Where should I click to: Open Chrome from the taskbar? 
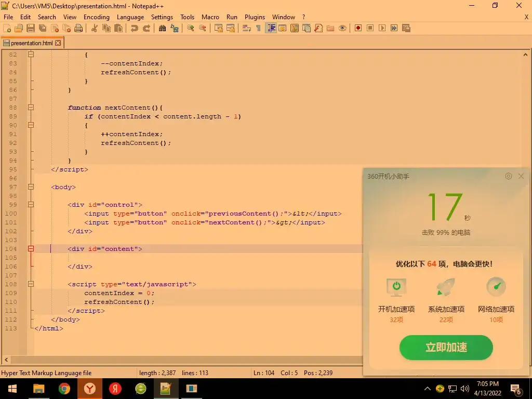point(64,389)
